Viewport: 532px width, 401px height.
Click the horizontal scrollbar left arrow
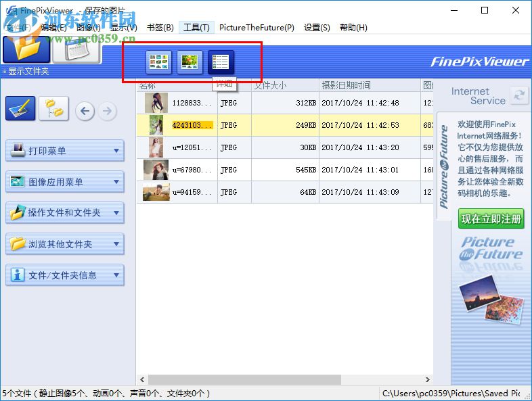(142, 379)
